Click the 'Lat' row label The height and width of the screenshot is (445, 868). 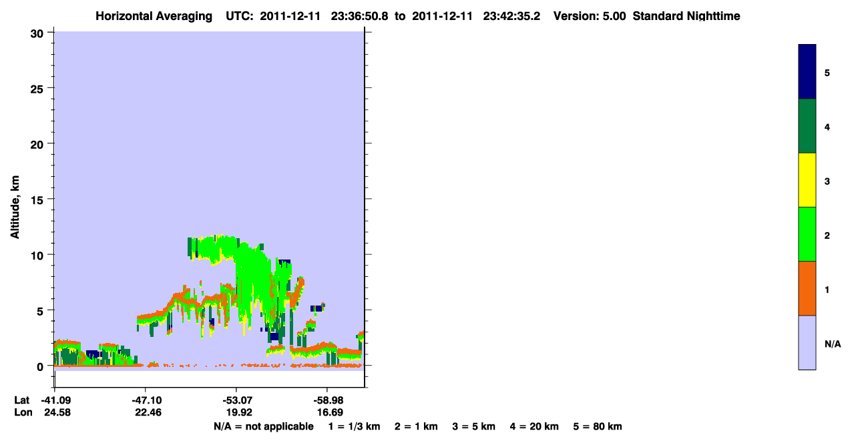(22, 400)
